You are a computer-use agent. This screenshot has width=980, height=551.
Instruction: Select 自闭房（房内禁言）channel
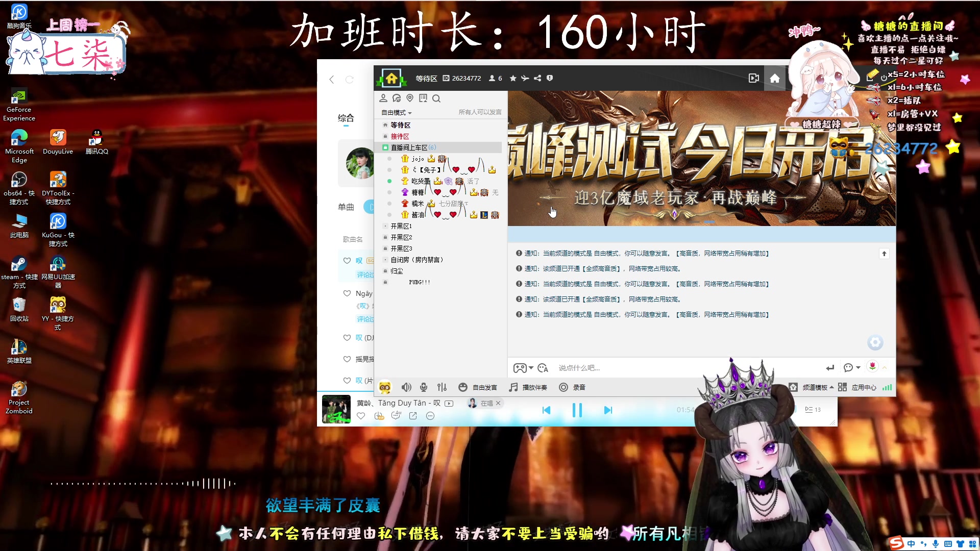click(417, 260)
